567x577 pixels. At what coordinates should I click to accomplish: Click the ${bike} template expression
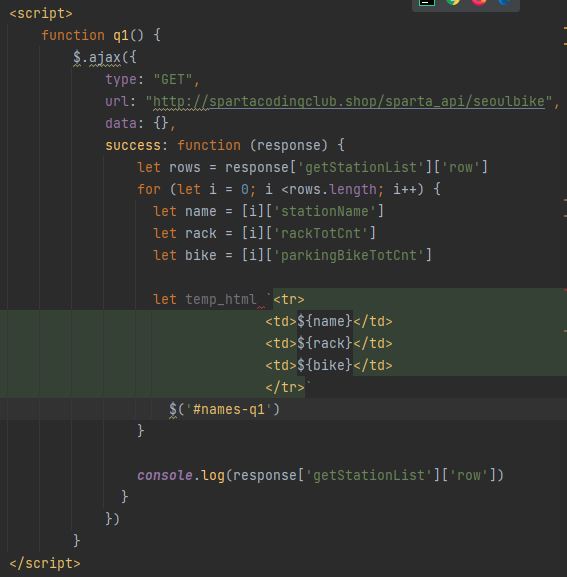325,365
